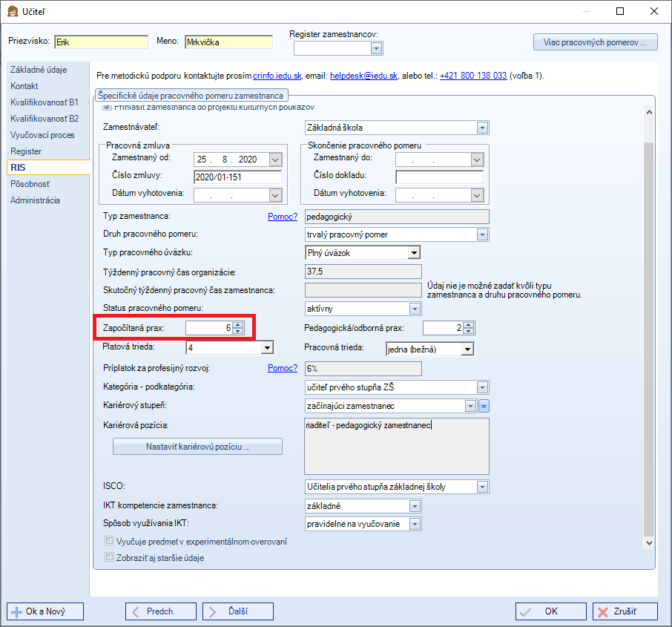Increase Započítaná prax with up arrow
Viewport: 672px width, 627px height.
[x=238, y=325]
